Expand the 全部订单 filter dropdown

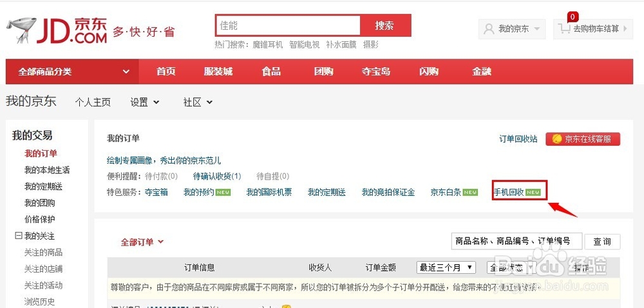point(142,242)
